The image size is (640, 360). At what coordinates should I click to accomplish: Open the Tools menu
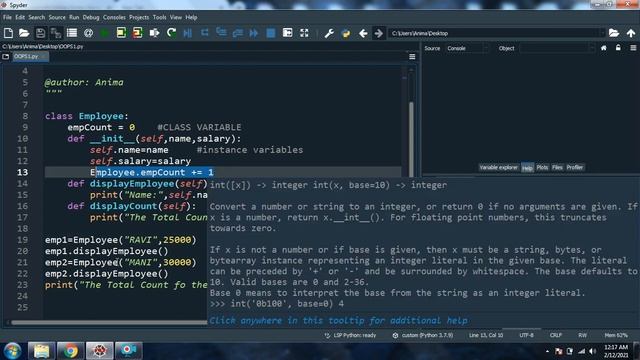(159, 17)
